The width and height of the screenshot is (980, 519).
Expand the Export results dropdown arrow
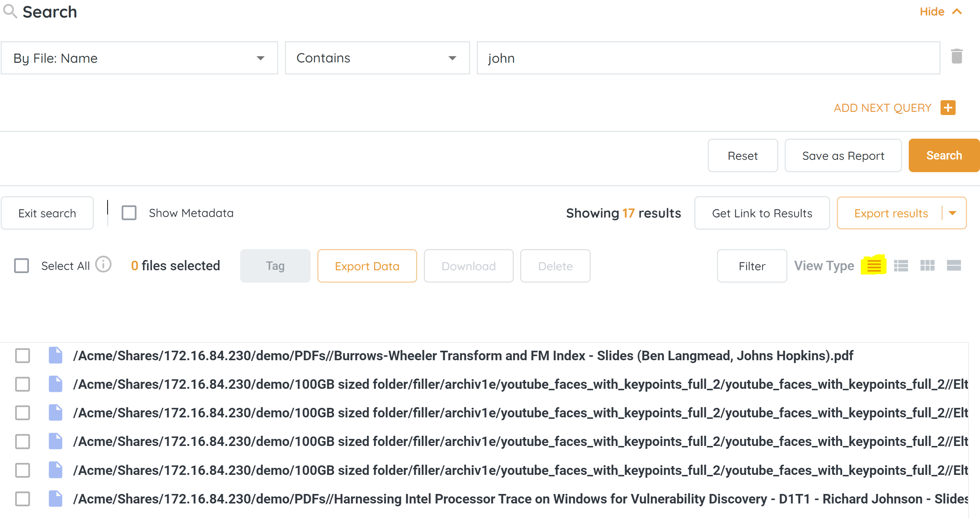point(952,213)
